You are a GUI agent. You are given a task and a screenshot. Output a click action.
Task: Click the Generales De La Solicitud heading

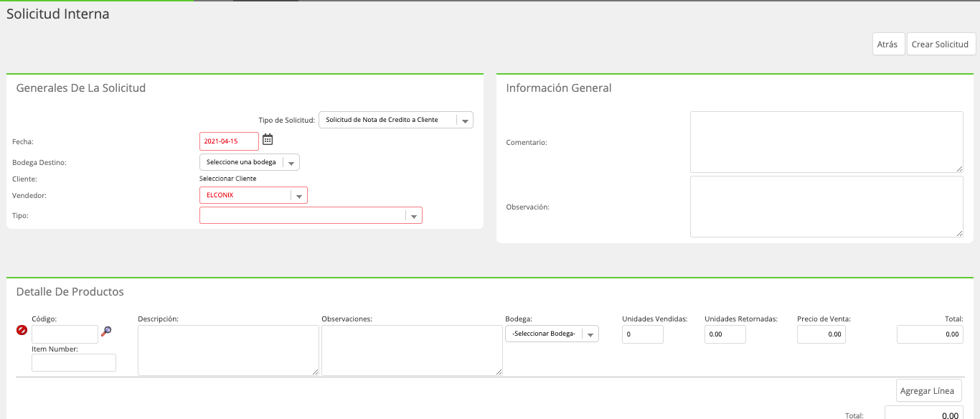point(81,88)
